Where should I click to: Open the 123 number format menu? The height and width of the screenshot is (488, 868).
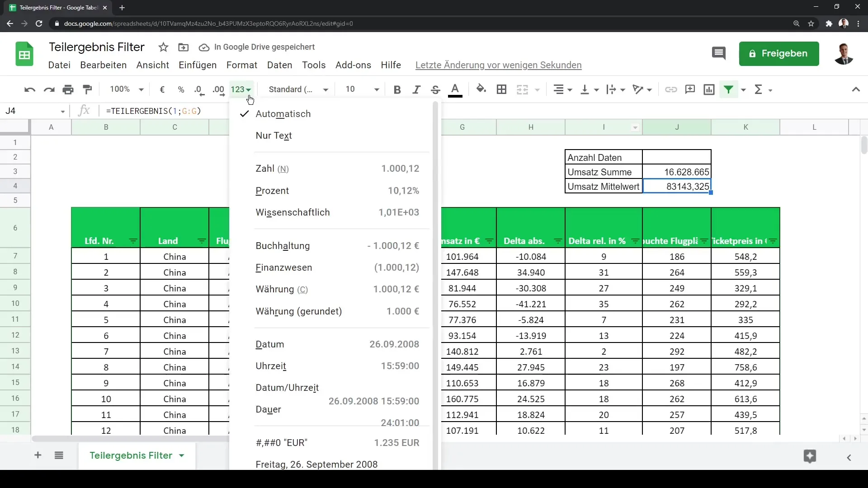click(x=241, y=89)
